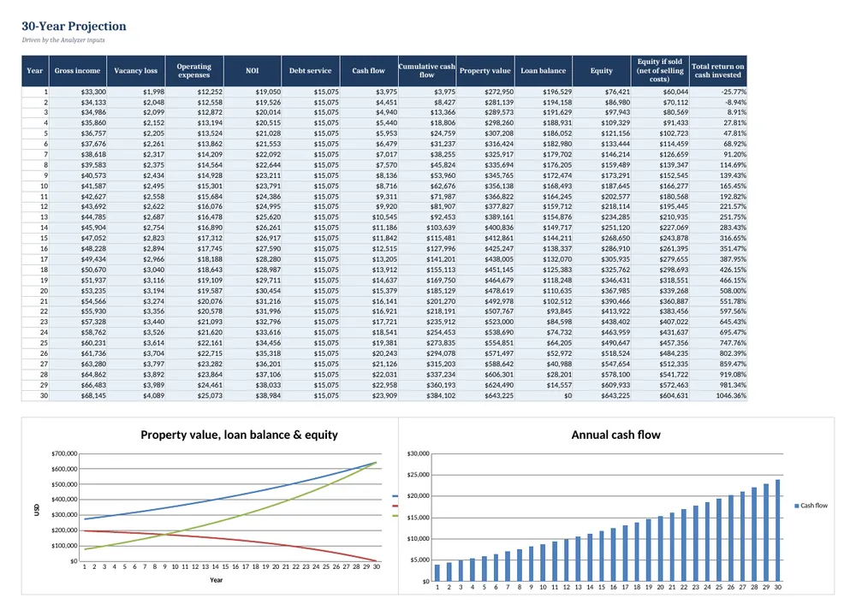Click the Loan balance column header

click(x=544, y=70)
